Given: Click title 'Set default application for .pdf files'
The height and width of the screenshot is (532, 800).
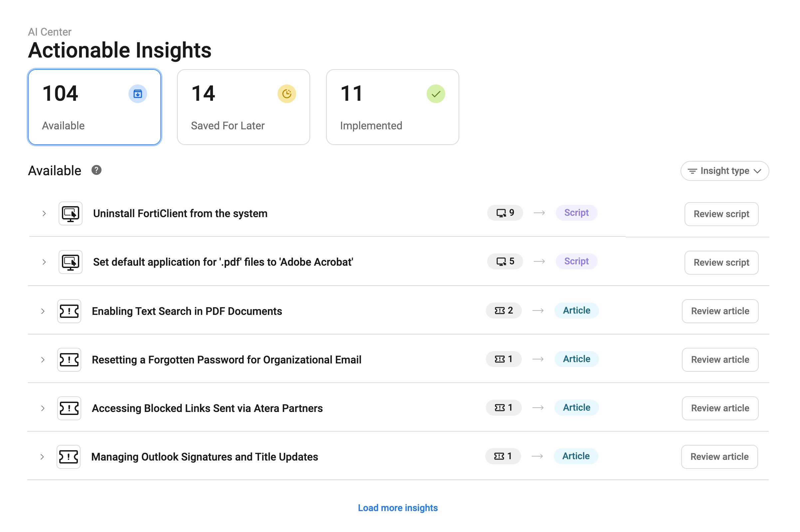Looking at the screenshot, I should [223, 262].
